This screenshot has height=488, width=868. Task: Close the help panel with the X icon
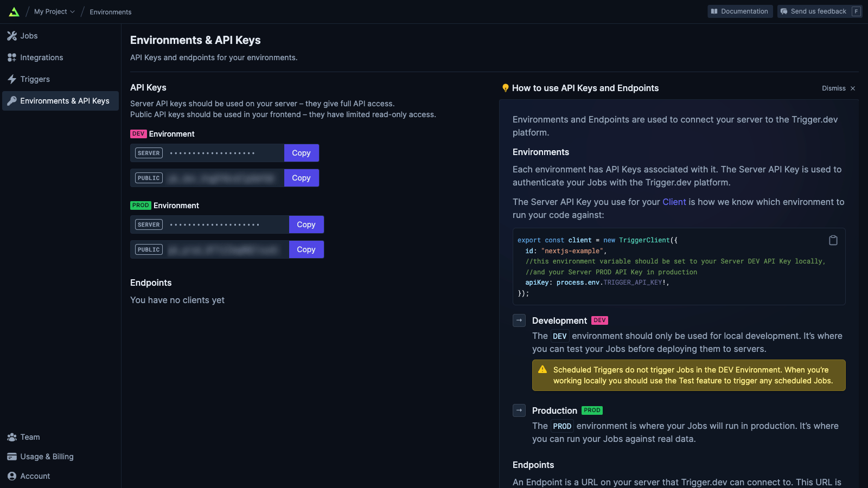coord(853,88)
